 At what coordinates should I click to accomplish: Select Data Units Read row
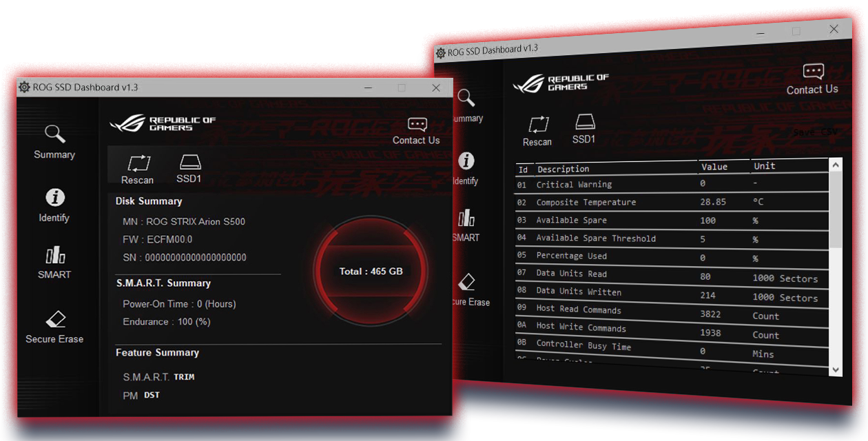[x=672, y=275]
